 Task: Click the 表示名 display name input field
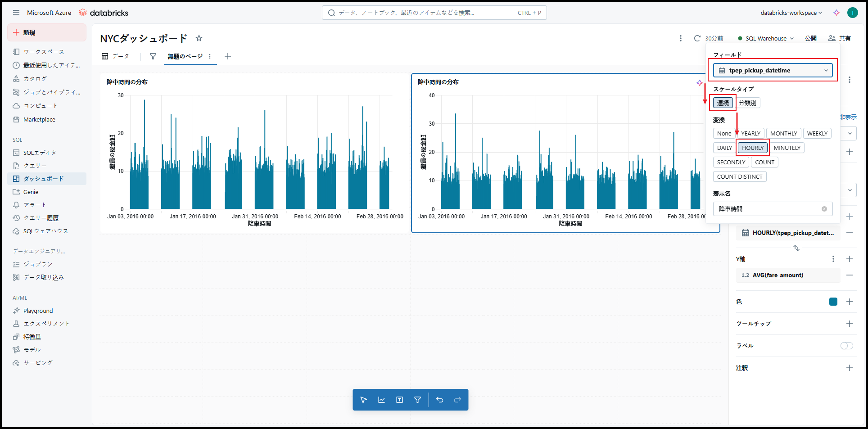[x=769, y=209]
